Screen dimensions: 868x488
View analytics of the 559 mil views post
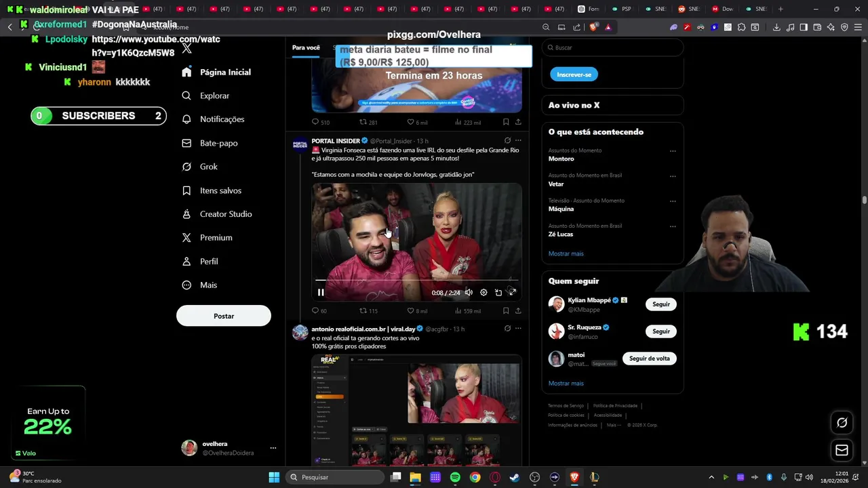point(467,311)
